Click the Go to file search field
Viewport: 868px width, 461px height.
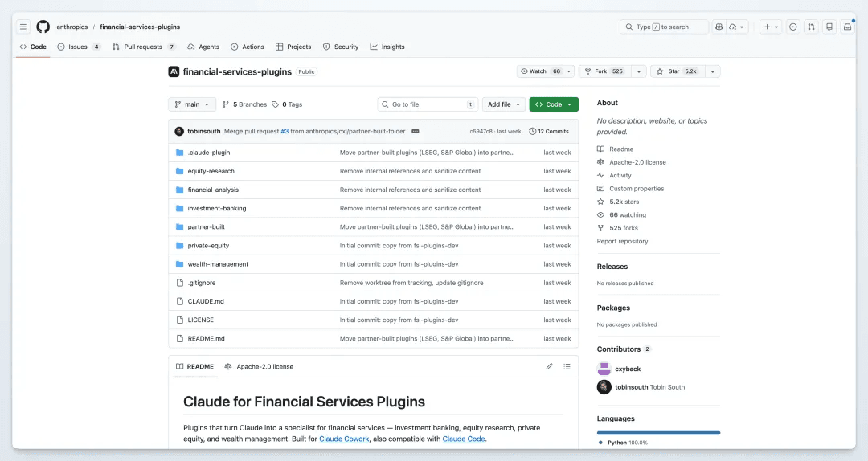[x=426, y=104]
